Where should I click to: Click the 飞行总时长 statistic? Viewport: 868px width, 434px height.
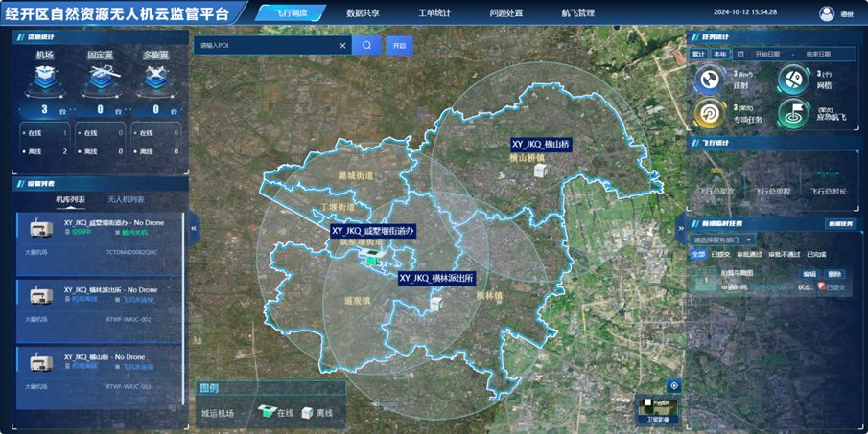pyautogui.click(x=828, y=192)
